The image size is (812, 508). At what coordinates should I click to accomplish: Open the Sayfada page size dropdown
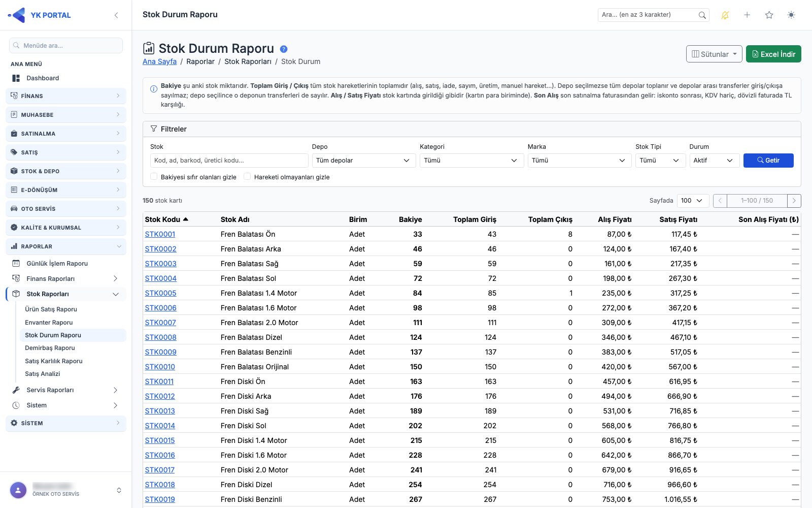pyautogui.click(x=693, y=201)
